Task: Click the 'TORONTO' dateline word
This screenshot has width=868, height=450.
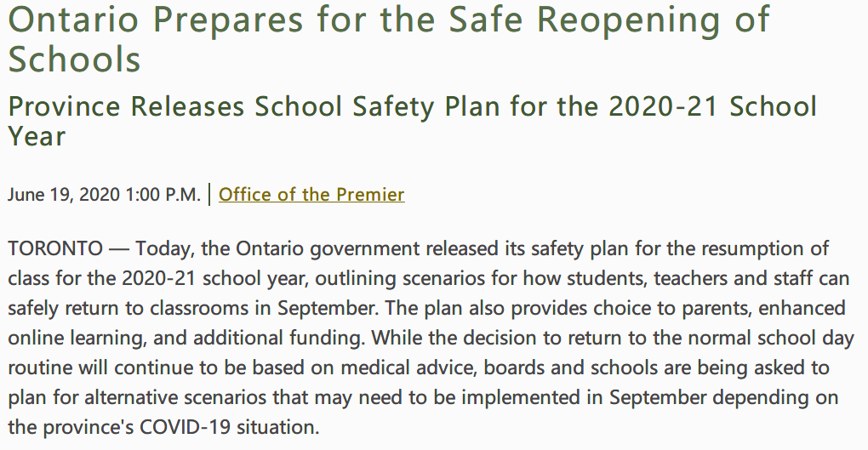Action: click(x=55, y=248)
